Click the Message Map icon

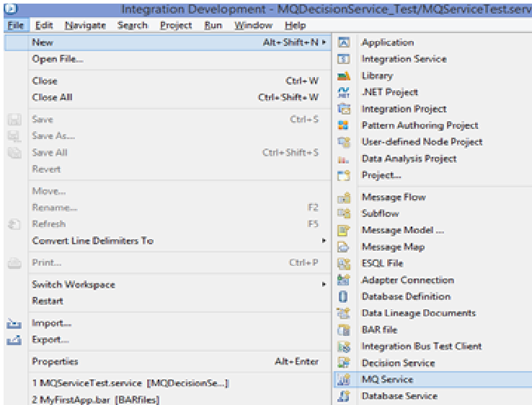click(343, 247)
